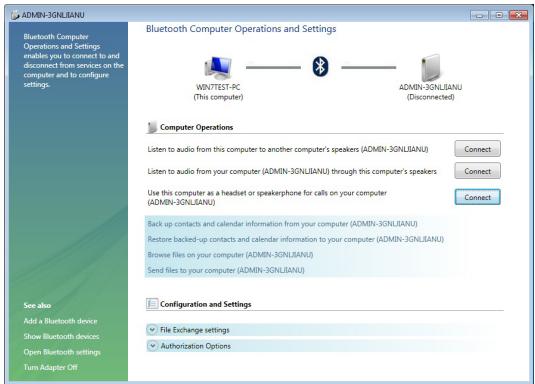
Task: Click Turn Adapter Off link
Action: [50, 367]
